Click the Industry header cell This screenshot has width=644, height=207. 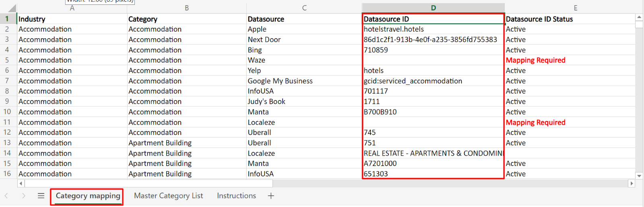72,19
